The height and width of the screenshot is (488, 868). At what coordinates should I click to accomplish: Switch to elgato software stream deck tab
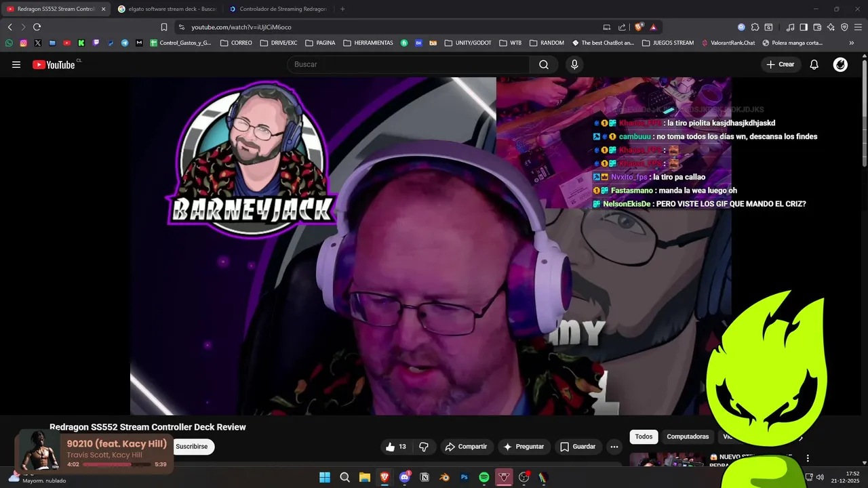click(x=167, y=9)
